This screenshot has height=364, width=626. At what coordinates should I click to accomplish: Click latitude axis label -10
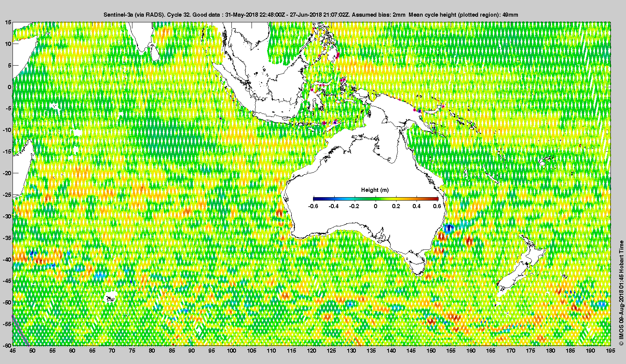[7, 130]
